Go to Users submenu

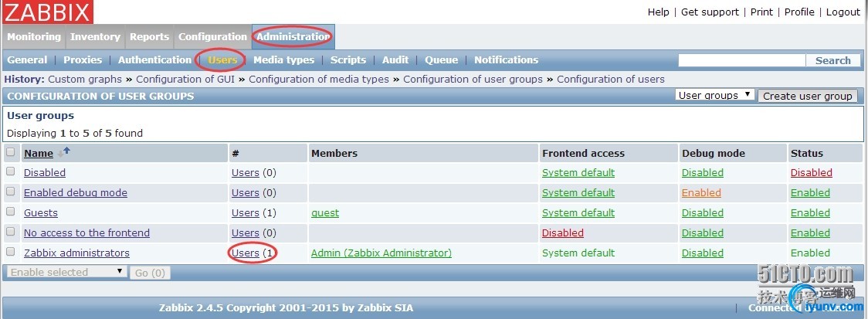coord(222,59)
